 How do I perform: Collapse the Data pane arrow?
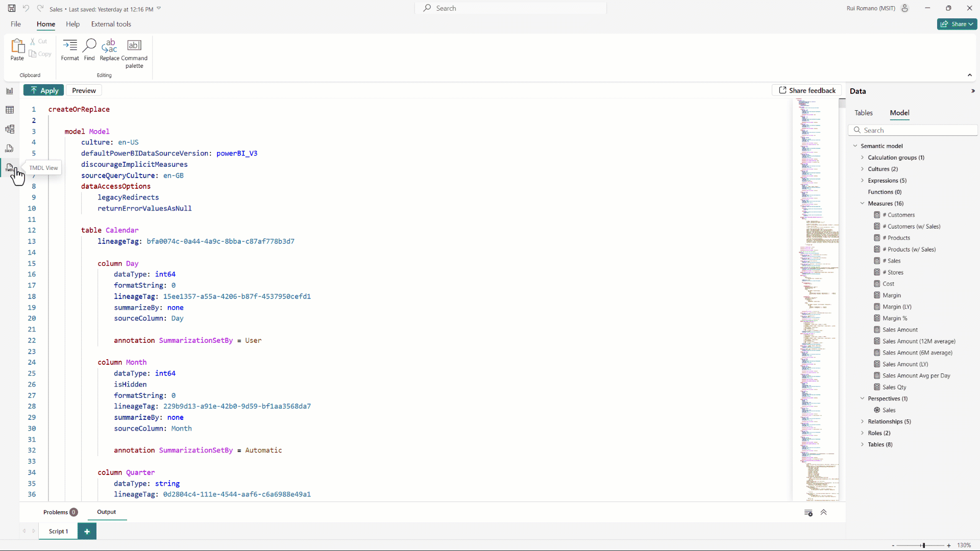coord(973,91)
